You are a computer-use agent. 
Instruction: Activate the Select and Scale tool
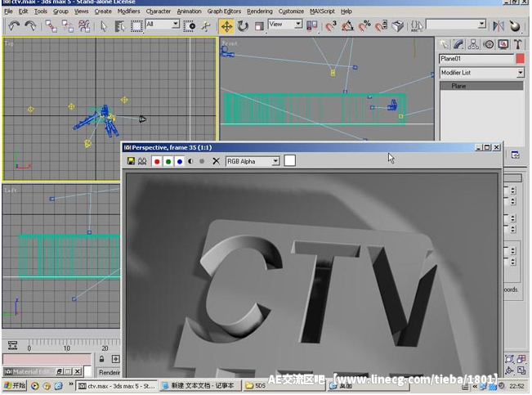pos(259,26)
